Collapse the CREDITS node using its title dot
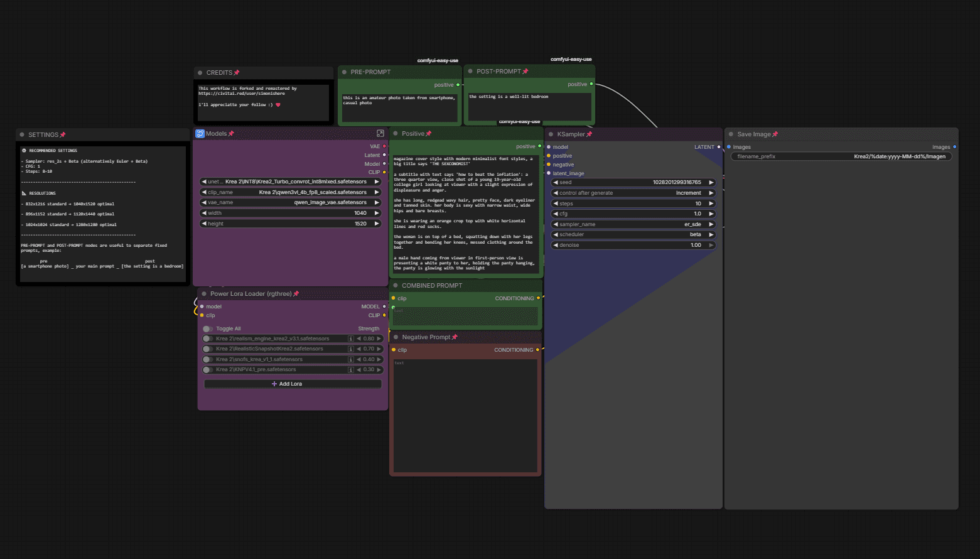980x559 pixels. click(200, 73)
